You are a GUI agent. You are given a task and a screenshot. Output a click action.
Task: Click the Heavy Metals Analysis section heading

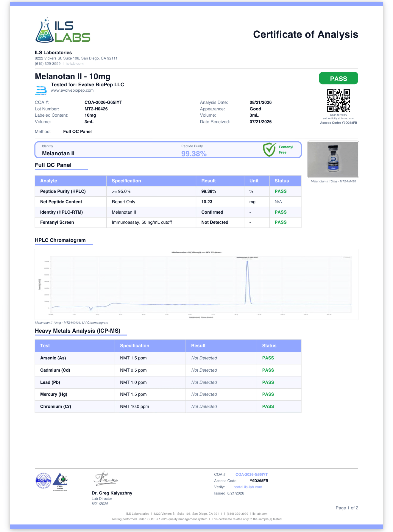[x=78, y=331]
